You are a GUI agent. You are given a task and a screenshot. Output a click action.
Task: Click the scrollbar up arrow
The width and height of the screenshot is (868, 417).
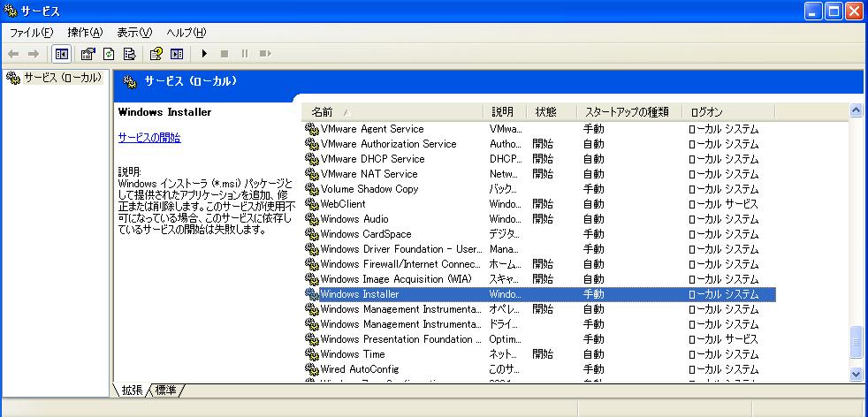tap(857, 110)
